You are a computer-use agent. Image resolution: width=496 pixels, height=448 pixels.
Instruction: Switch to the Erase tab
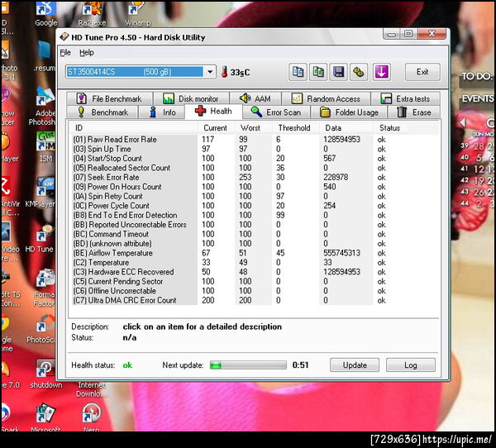pyautogui.click(x=414, y=112)
